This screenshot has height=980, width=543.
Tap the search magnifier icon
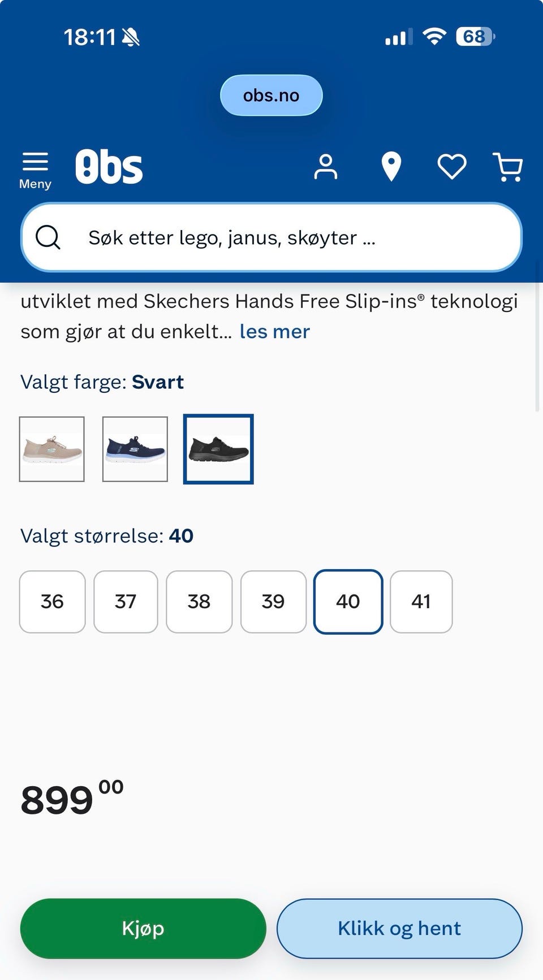click(48, 237)
